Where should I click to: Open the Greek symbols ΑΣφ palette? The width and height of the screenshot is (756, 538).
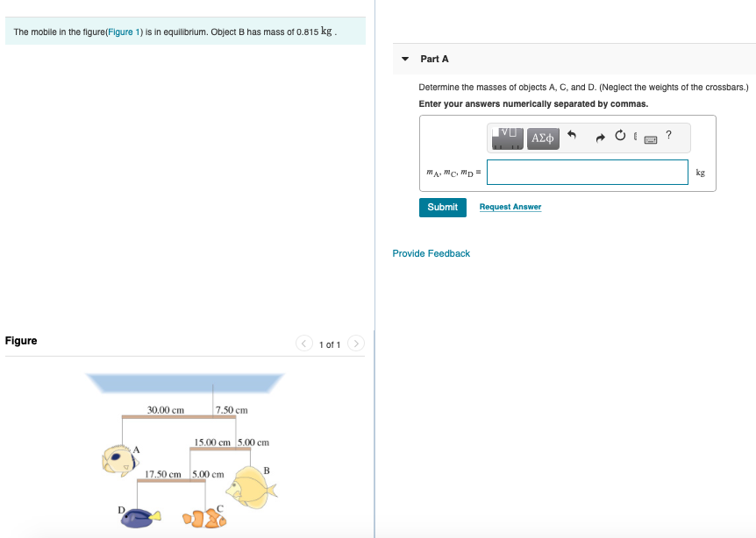pos(543,138)
